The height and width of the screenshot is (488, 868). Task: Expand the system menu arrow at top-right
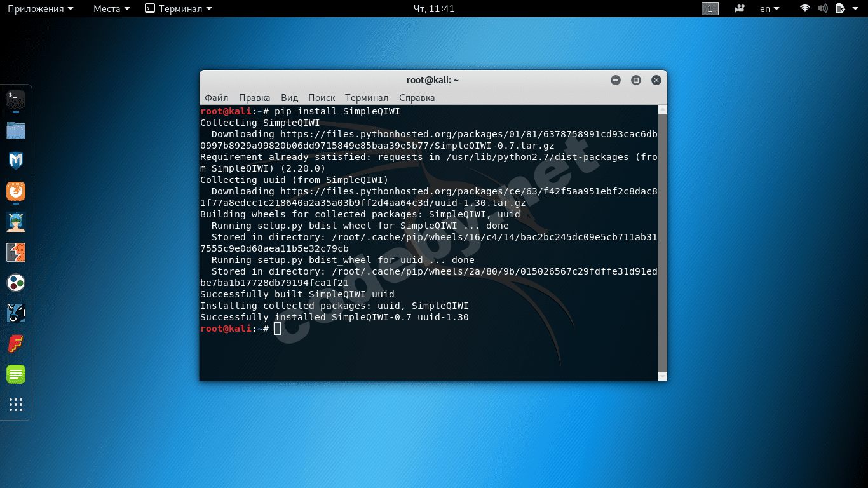(x=855, y=9)
